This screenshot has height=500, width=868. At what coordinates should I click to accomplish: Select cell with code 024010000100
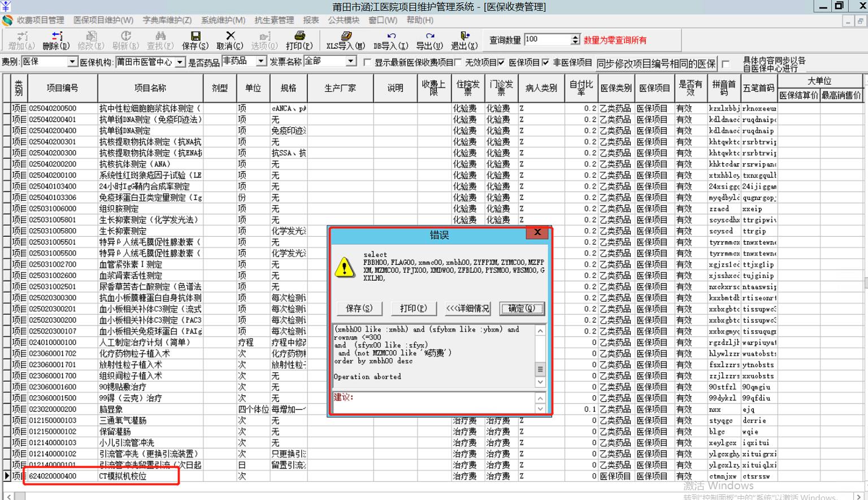tap(63, 342)
